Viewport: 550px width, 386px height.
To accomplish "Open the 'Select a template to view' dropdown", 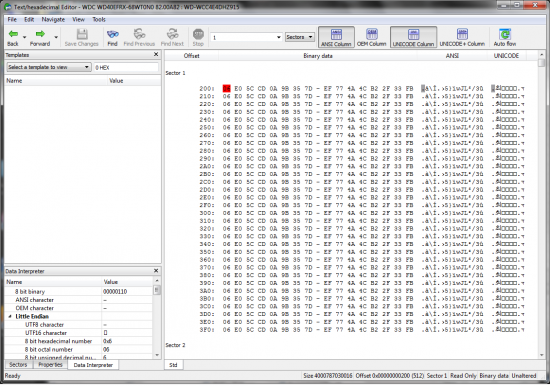I will click(x=49, y=67).
